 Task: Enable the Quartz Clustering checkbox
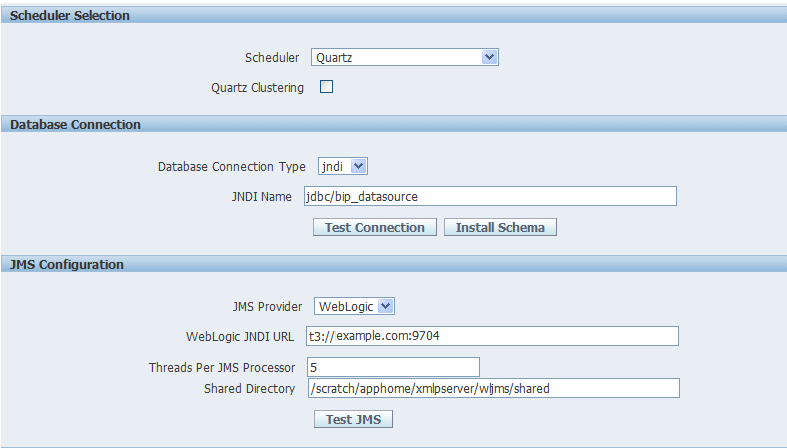coord(326,87)
